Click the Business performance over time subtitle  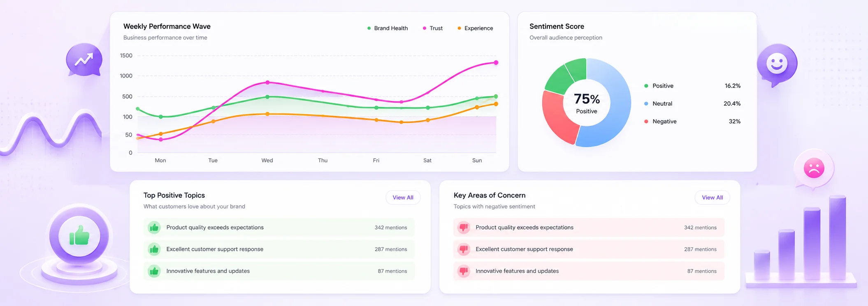click(165, 38)
